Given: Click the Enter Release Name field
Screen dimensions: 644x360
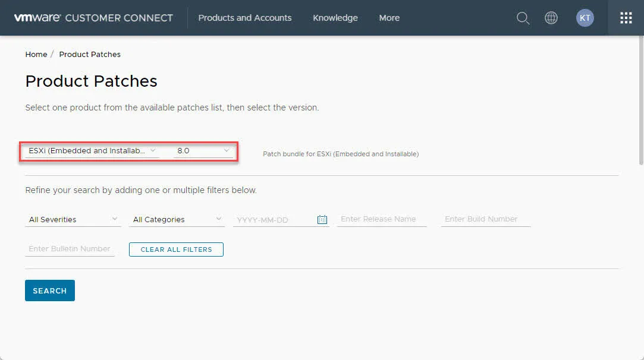Looking at the screenshot, I should [381, 219].
